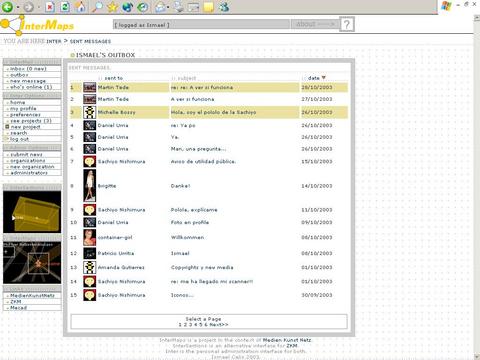Open message 'Hola, soy el pololo de la Sachiyo'
This screenshot has height=360, width=480.
coord(213,112)
